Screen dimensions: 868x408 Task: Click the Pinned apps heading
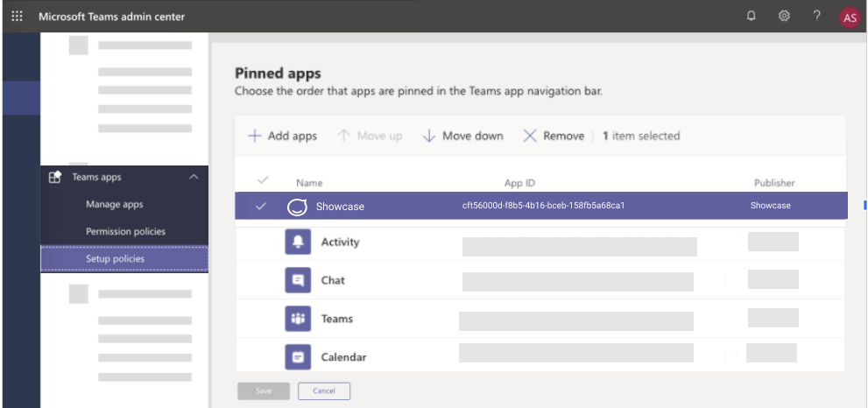pos(278,73)
